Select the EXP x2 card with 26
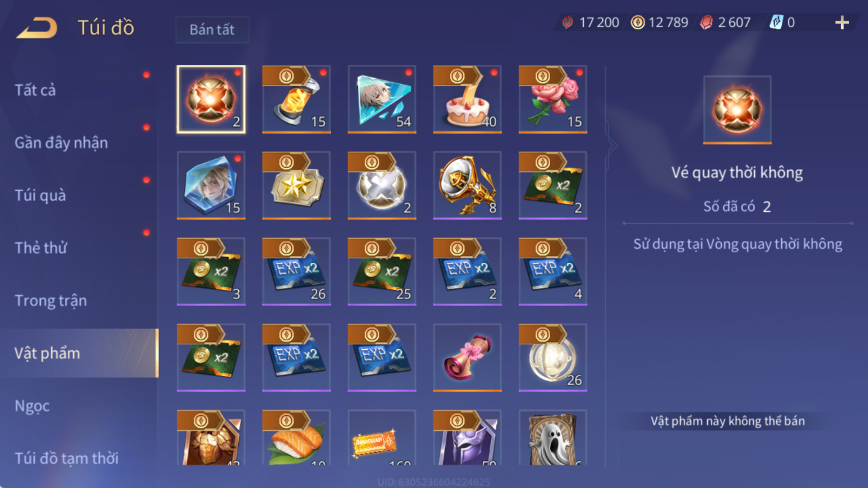868x488 pixels. pyautogui.click(x=297, y=272)
